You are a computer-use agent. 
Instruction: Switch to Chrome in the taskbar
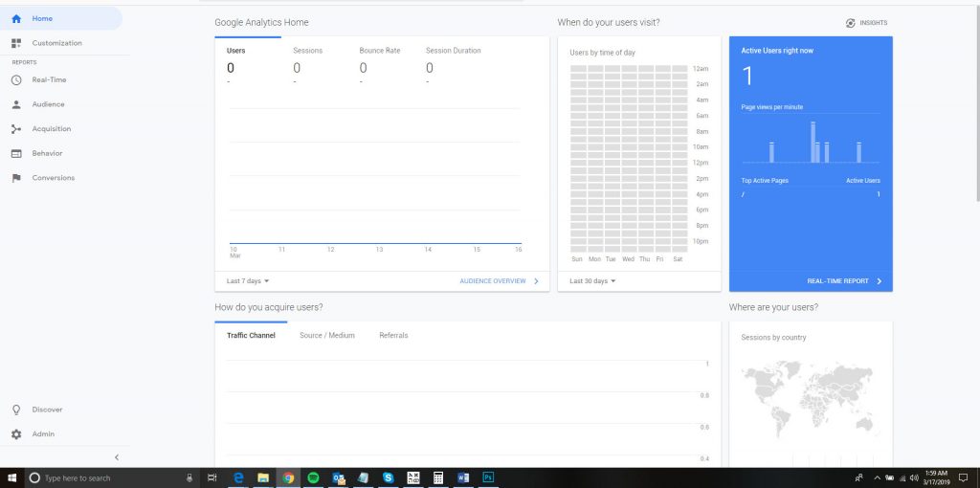tap(288, 478)
